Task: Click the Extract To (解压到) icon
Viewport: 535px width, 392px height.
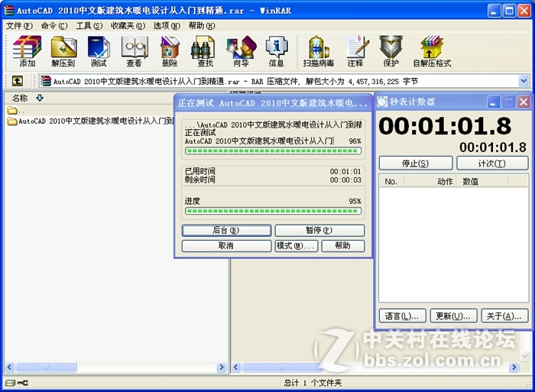Action: 63,51
